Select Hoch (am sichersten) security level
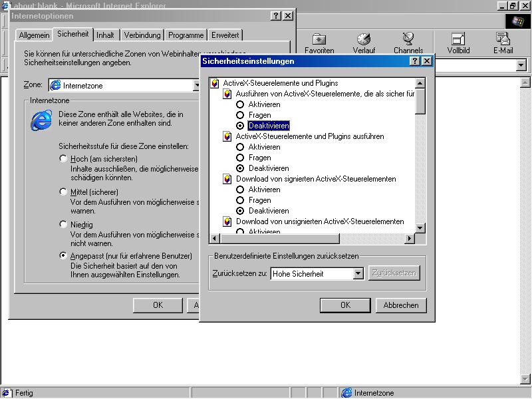The image size is (532, 399). [x=64, y=159]
